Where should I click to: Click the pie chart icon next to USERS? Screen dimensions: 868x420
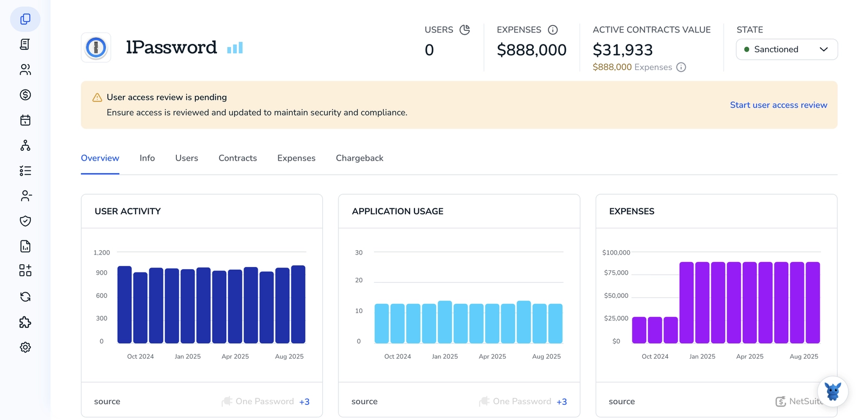click(465, 30)
